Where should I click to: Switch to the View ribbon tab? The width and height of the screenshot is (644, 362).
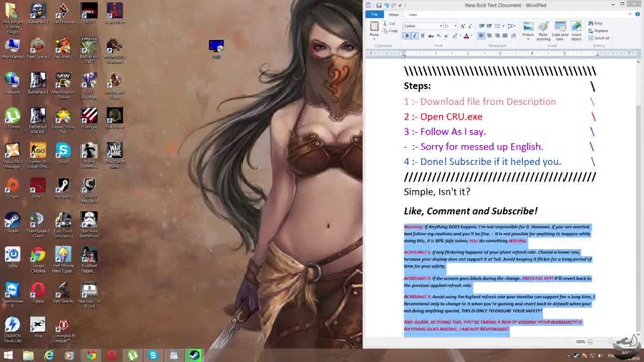tap(413, 15)
